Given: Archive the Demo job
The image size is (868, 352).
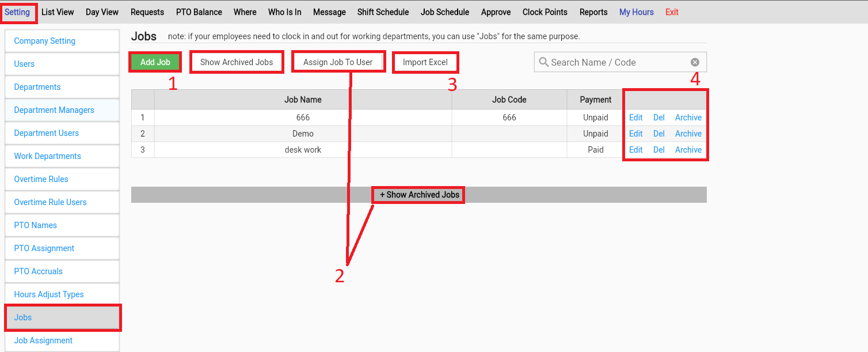Looking at the screenshot, I should tap(688, 134).
